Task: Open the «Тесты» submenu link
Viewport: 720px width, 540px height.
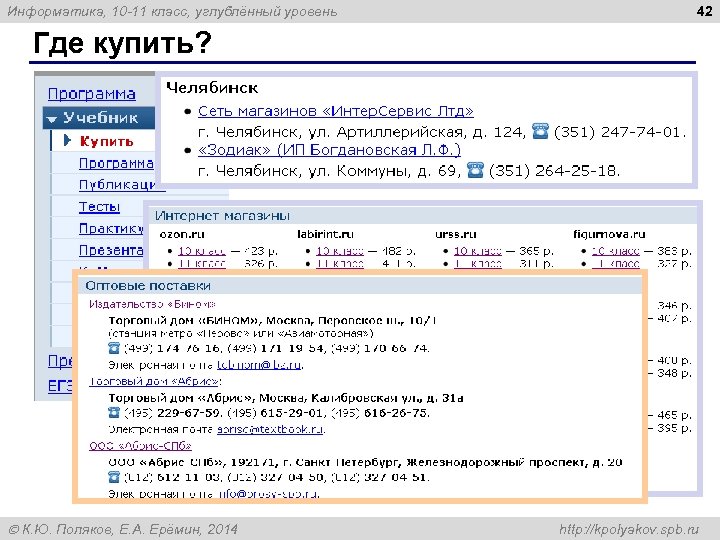Action: (99, 207)
